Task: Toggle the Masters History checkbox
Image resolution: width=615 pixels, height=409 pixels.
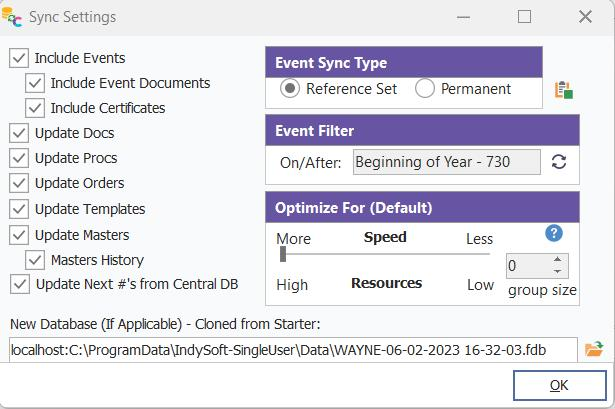Action: click(35, 260)
